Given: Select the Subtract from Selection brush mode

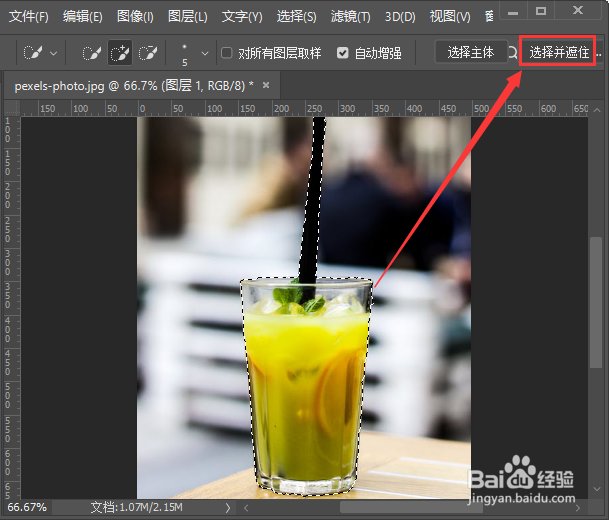Looking at the screenshot, I should pyautogui.click(x=148, y=53).
